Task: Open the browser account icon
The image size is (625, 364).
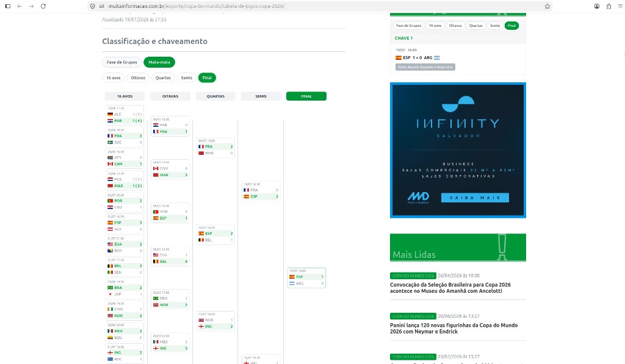Action: [597, 6]
